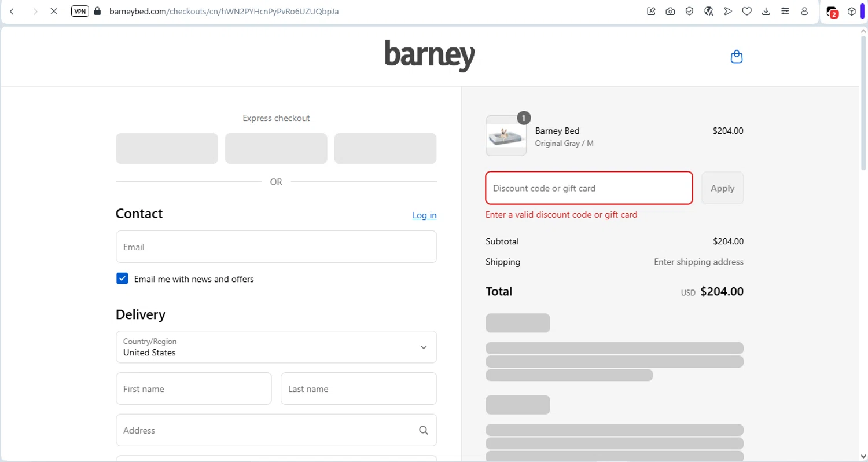Click the last Express checkout button
This screenshot has height=462, width=868.
click(x=385, y=149)
